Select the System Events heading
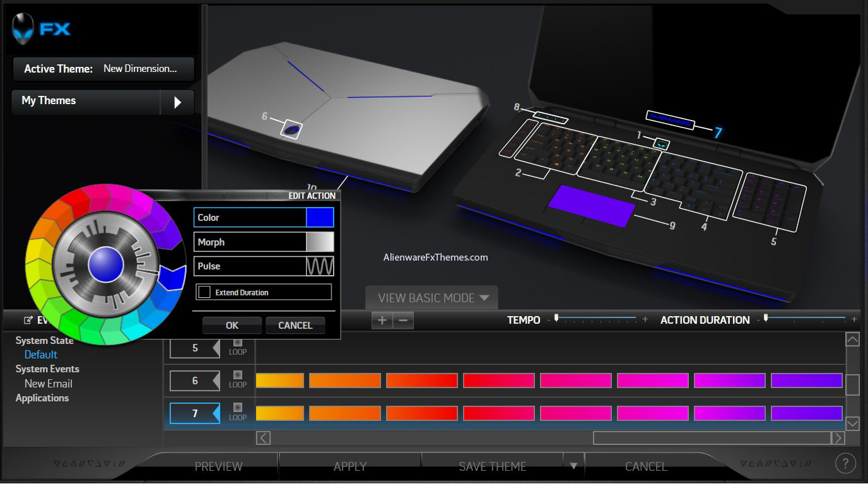 click(47, 369)
